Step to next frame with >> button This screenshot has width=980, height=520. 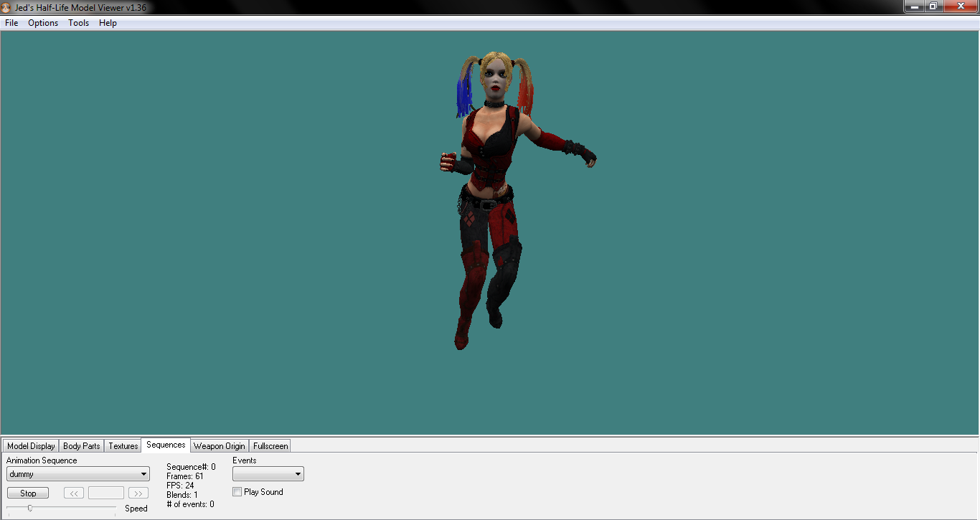click(x=138, y=493)
